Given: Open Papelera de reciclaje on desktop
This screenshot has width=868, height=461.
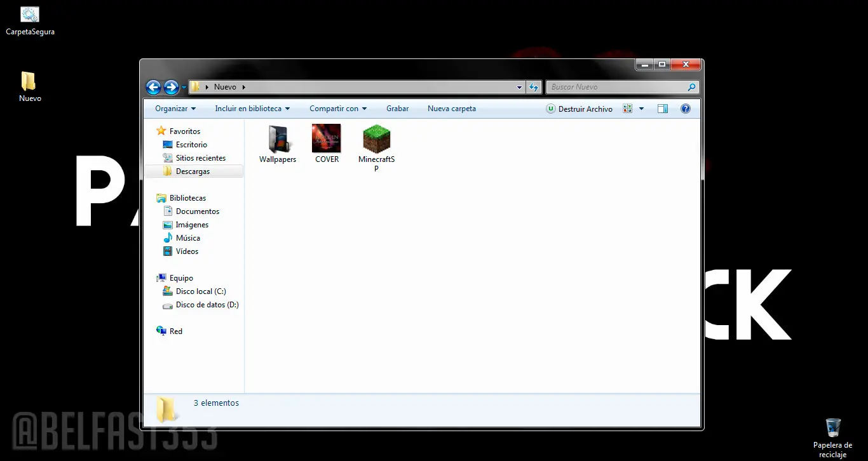Looking at the screenshot, I should (x=833, y=438).
